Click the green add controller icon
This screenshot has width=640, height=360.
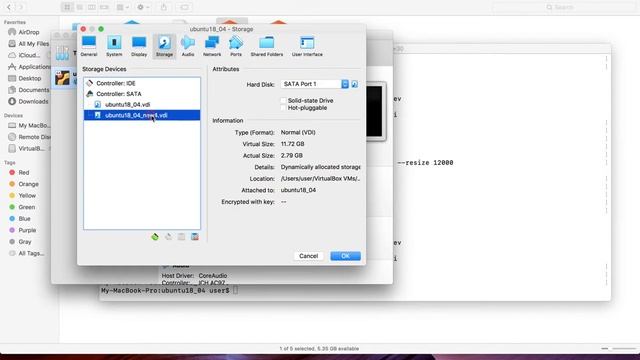[155, 237]
